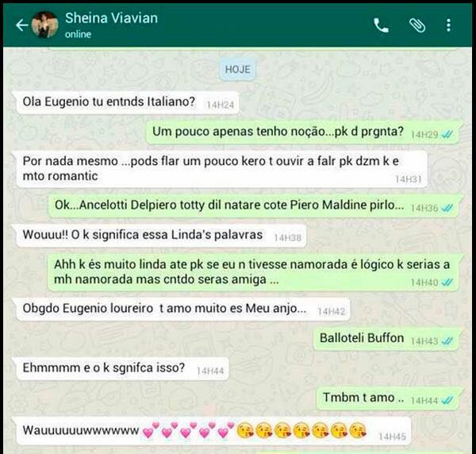Tap the back arrow icon
The height and width of the screenshot is (454, 476).
tap(22, 25)
